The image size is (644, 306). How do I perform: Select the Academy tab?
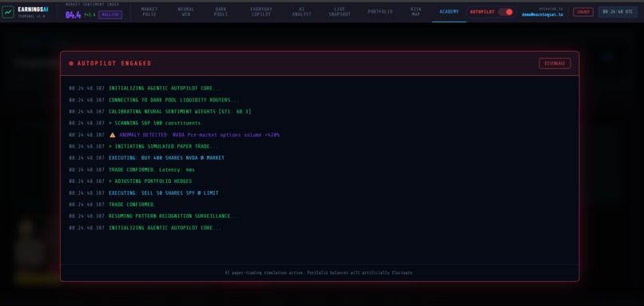click(x=449, y=12)
